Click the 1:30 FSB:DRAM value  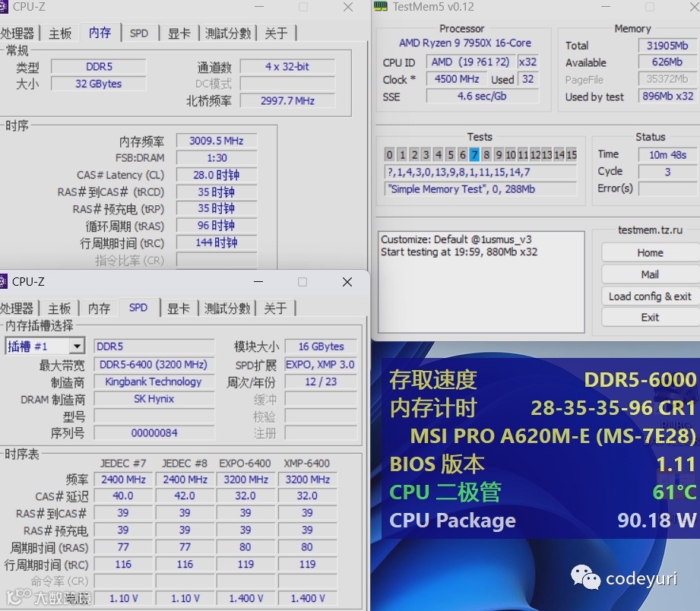[x=217, y=158]
